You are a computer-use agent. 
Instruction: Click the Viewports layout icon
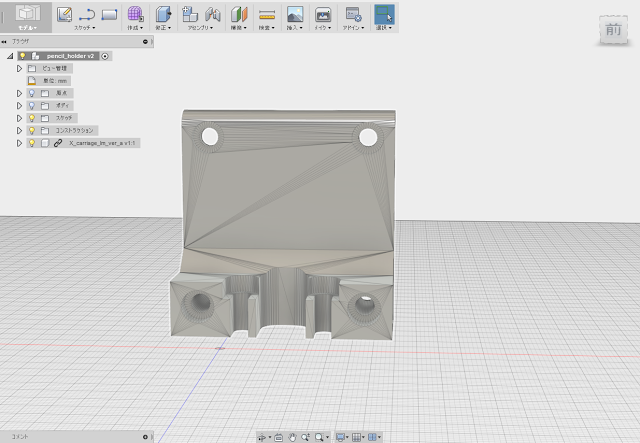[372, 437]
